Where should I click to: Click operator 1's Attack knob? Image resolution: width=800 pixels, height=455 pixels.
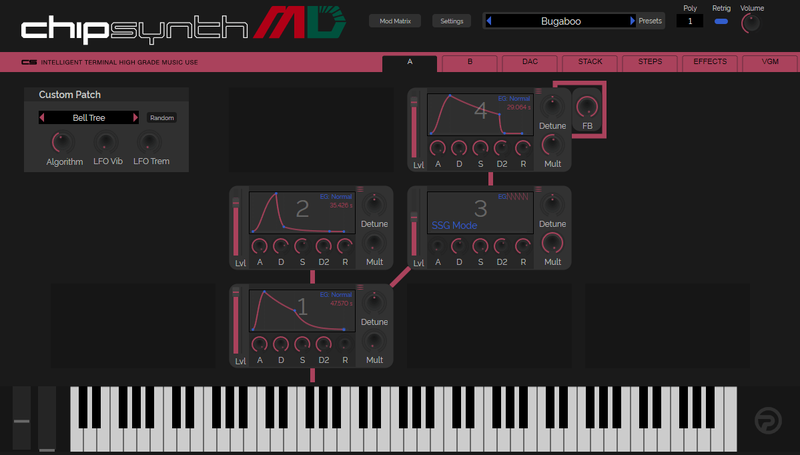259,343
